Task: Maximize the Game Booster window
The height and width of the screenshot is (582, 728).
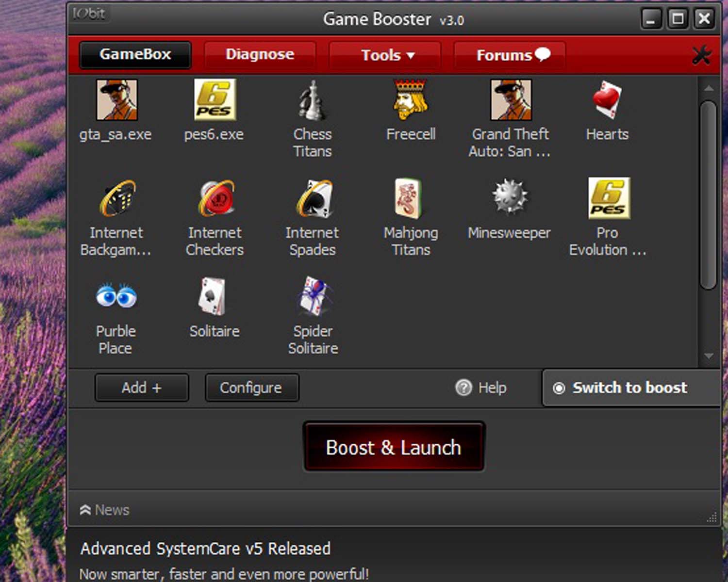Action: click(678, 19)
